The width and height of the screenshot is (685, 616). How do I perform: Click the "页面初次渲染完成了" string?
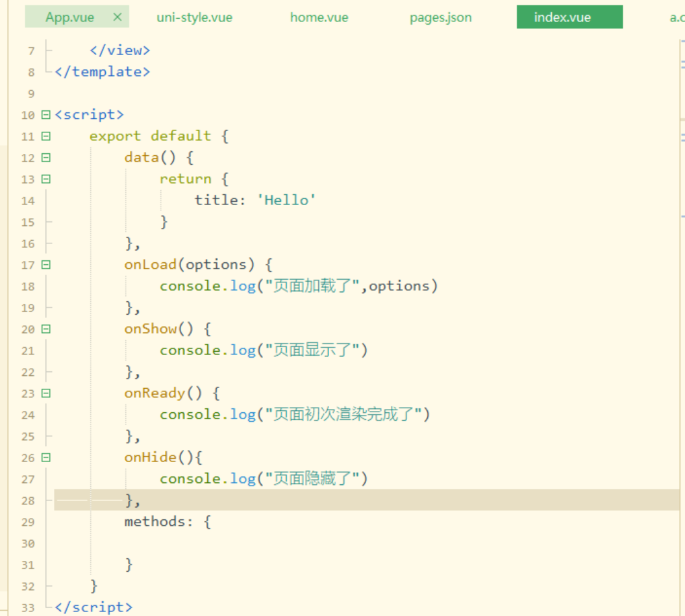pos(344,414)
